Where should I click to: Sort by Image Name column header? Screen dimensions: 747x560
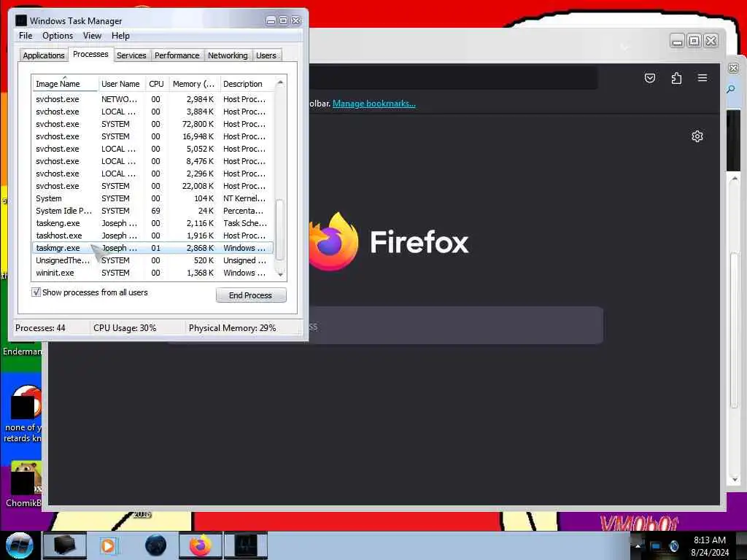click(65, 84)
